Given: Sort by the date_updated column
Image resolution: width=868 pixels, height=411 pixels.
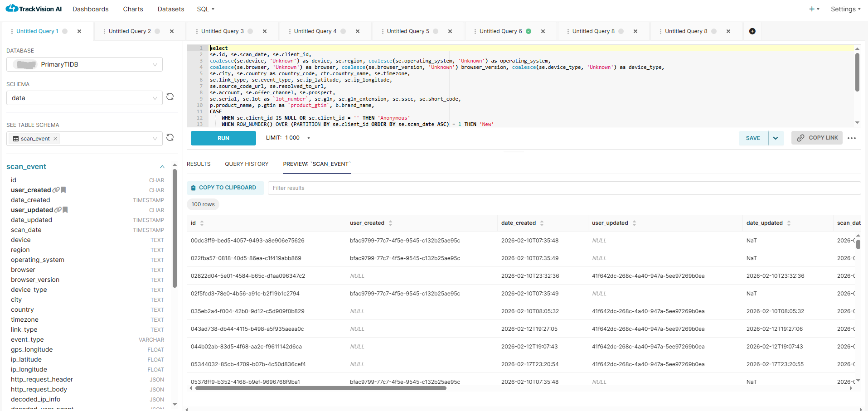Looking at the screenshot, I should 789,223.
